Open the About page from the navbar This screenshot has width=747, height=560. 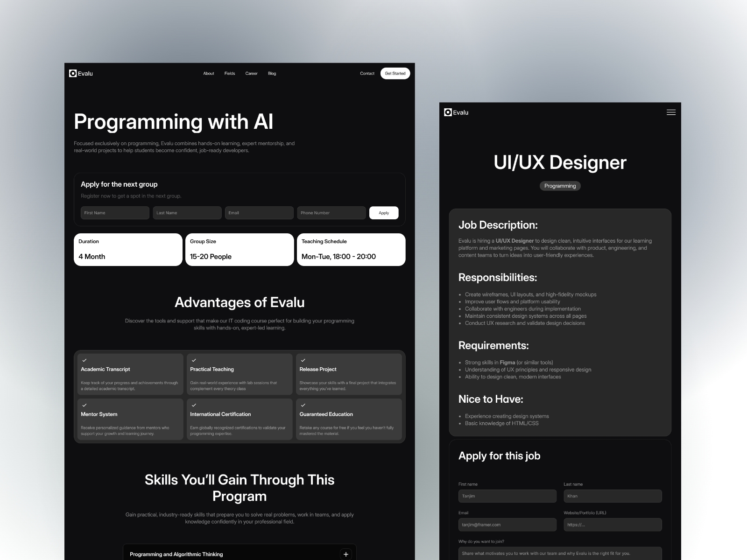(x=208, y=73)
